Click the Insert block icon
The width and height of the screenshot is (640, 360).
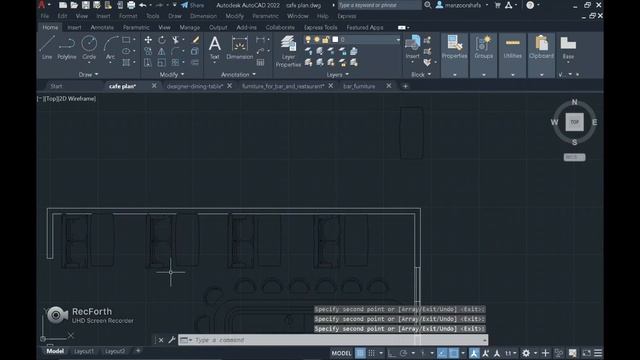(412, 47)
